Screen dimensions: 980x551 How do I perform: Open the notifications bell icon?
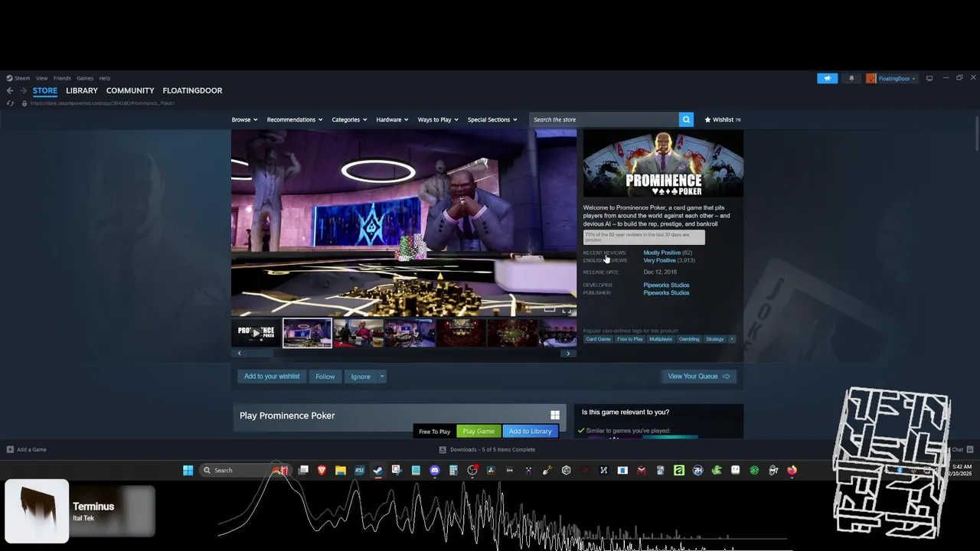(x=851, y=78)
